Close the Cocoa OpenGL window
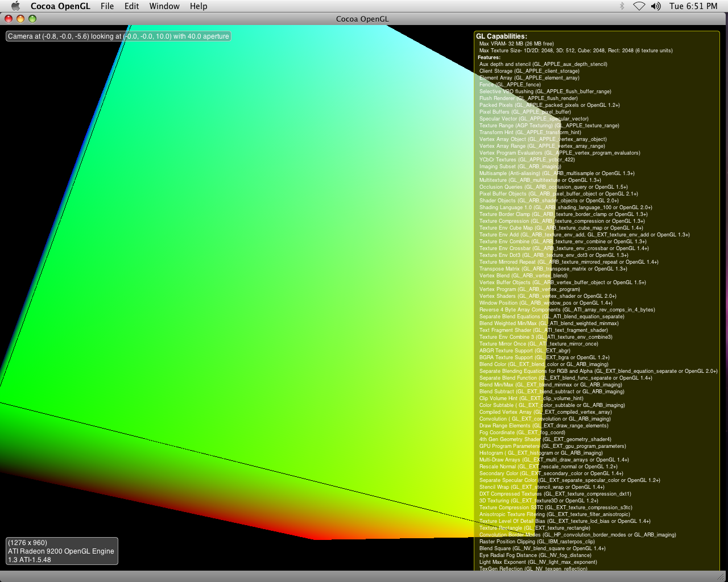The image size is (728, 582). (x=9, y=19)
